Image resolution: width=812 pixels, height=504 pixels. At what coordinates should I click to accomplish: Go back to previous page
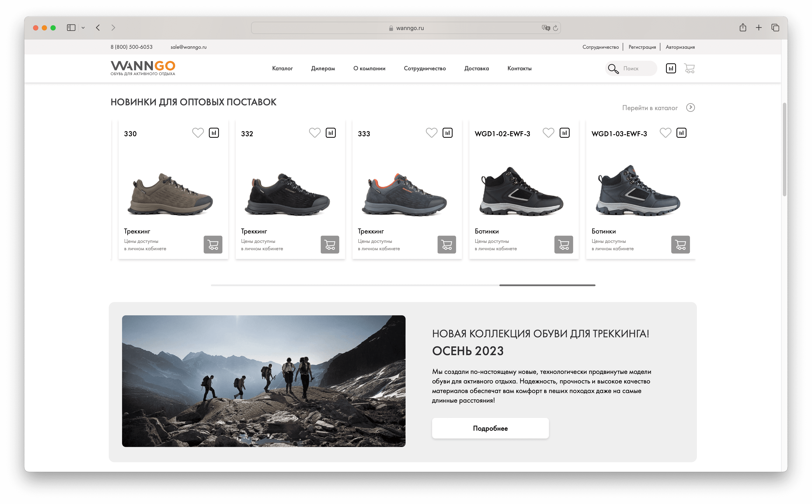98,28
